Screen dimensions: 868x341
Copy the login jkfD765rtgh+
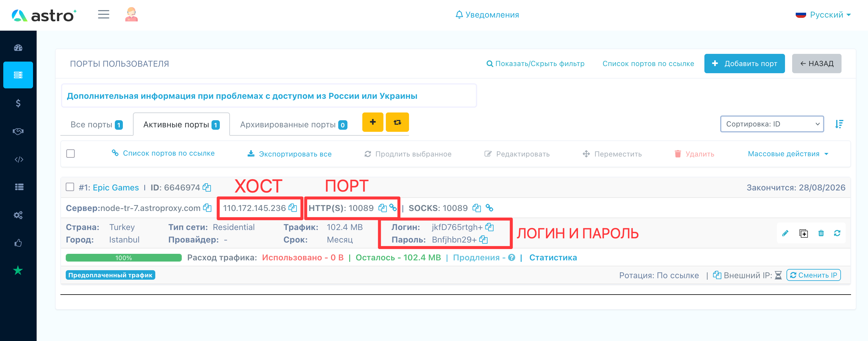point(490,227)
